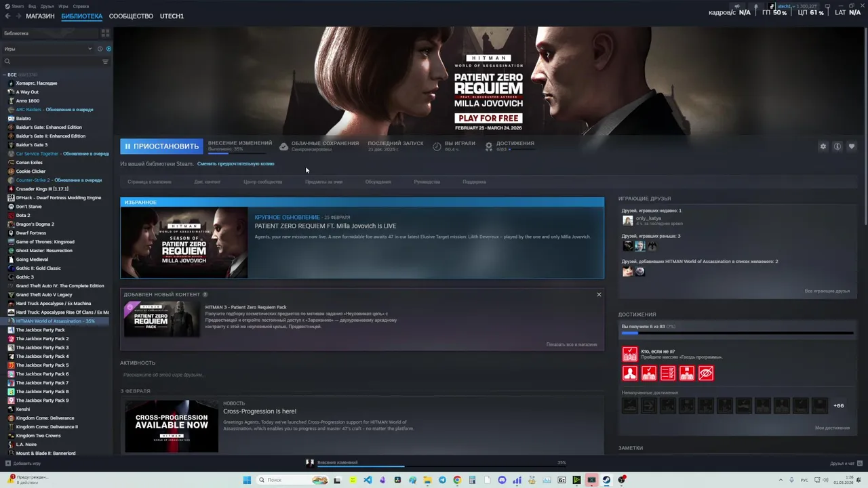
Task: Open the МАГАЗИН tab
Action: [40, 16]
